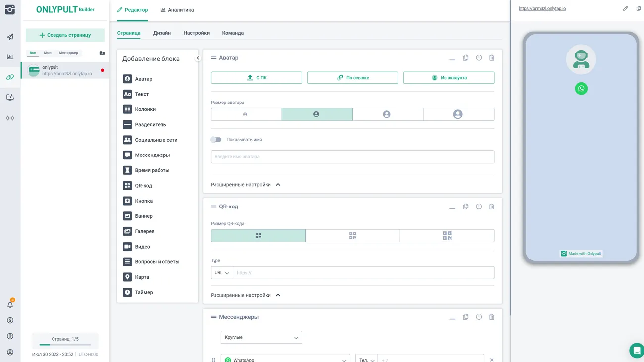Delete the Аватар block with trash icon
Viewport: 644px width, 362px height.
[491, 58]
